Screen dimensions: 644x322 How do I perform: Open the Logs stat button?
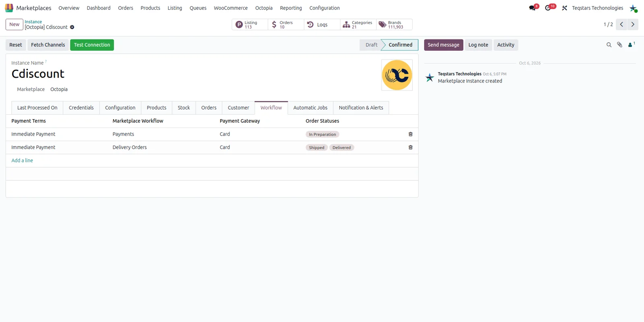[322, 25]
